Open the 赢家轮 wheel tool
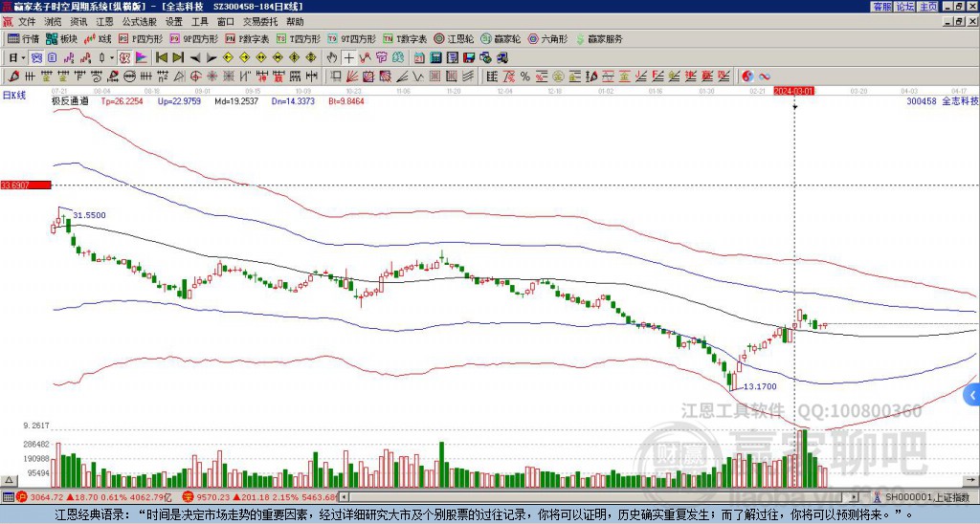980x524 pixels. coord(501,38)
